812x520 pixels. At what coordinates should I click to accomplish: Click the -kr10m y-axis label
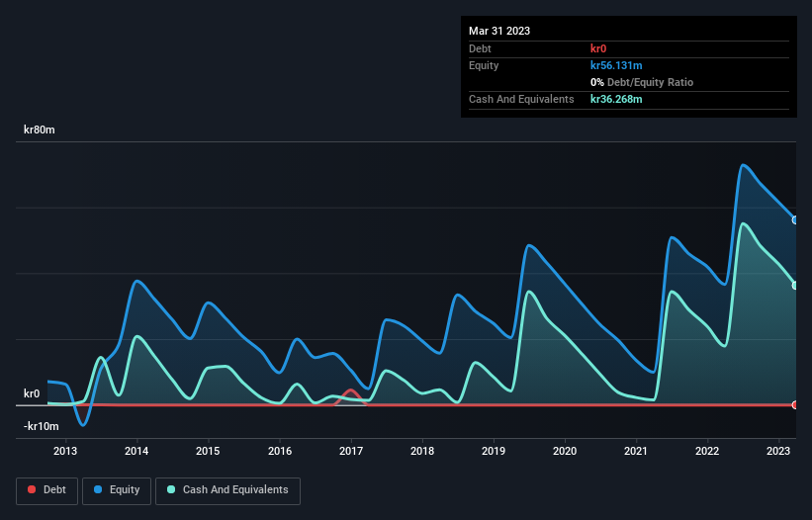pos(41,426)
